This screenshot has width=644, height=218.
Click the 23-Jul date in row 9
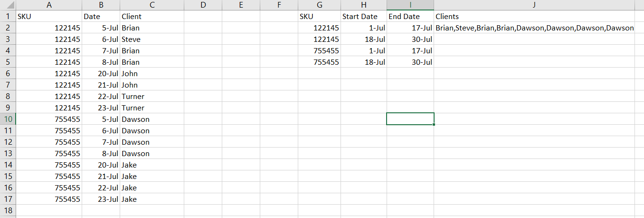(x=101, y=108)
